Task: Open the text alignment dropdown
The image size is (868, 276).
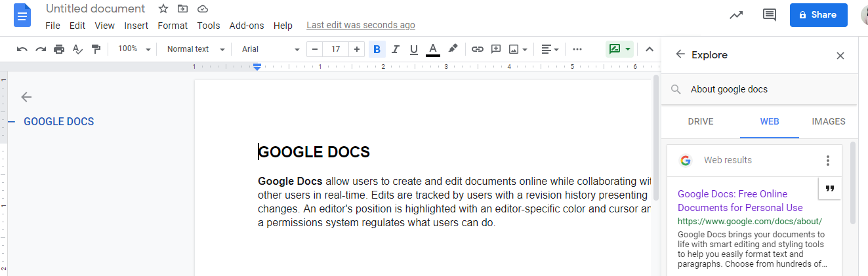Action: point(550,49)
